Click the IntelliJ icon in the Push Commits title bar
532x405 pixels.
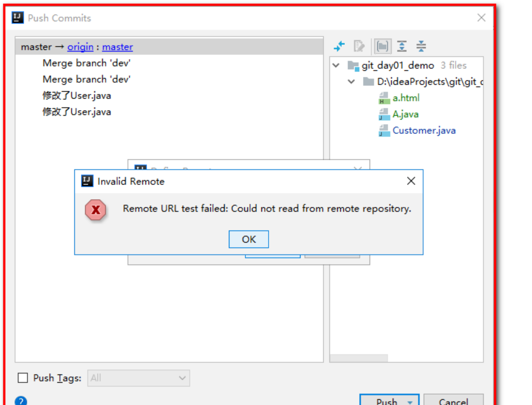(18, 18)
